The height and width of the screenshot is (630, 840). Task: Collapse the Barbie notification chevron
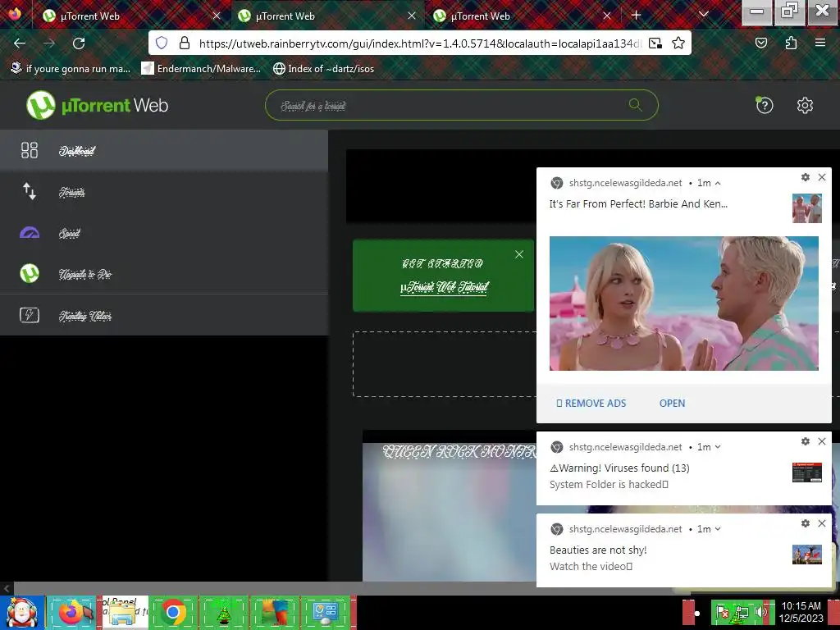[x=718, y=183]
